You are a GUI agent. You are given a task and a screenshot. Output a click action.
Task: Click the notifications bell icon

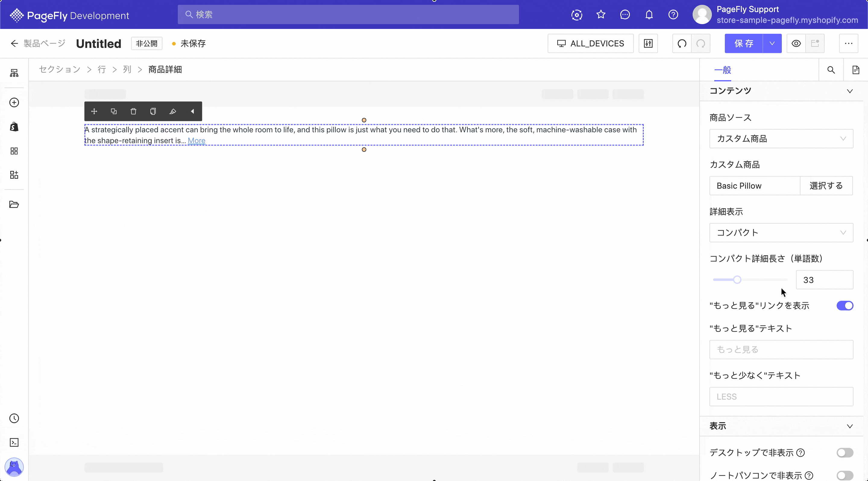[x=649, y=14]
